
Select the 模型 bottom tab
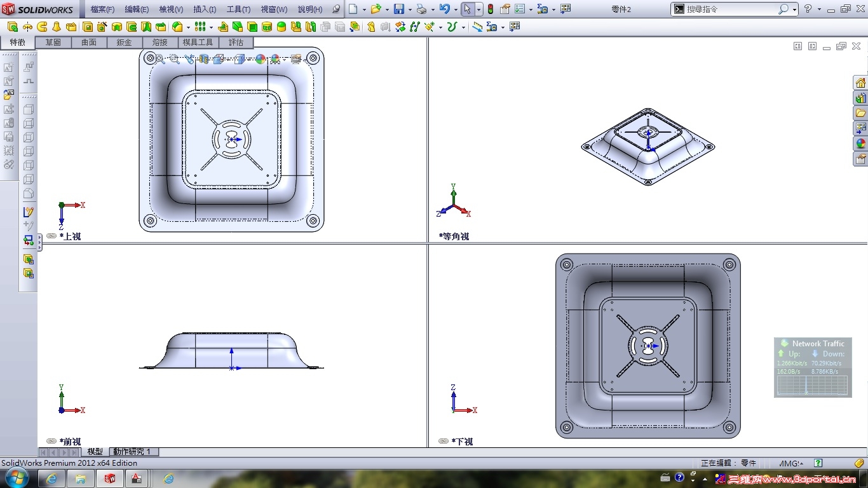tap(95, 452)
